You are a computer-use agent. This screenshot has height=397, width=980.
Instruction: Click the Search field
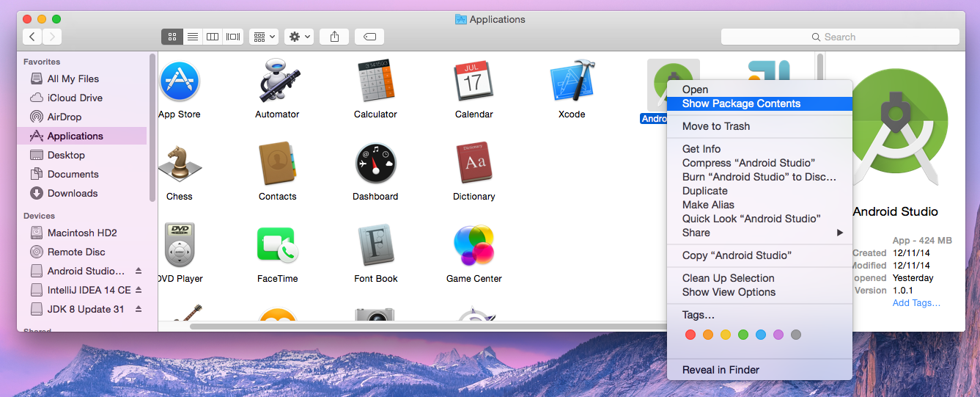coord(840,37)
